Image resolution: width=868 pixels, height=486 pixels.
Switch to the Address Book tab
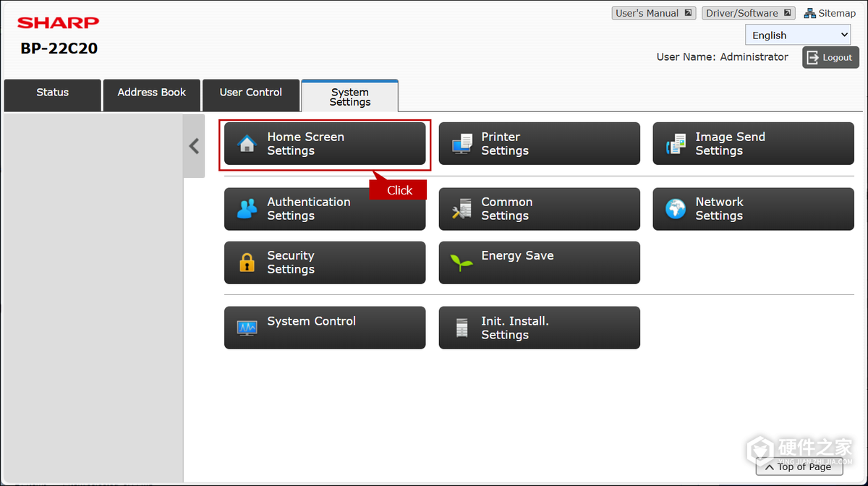(152, 95)
